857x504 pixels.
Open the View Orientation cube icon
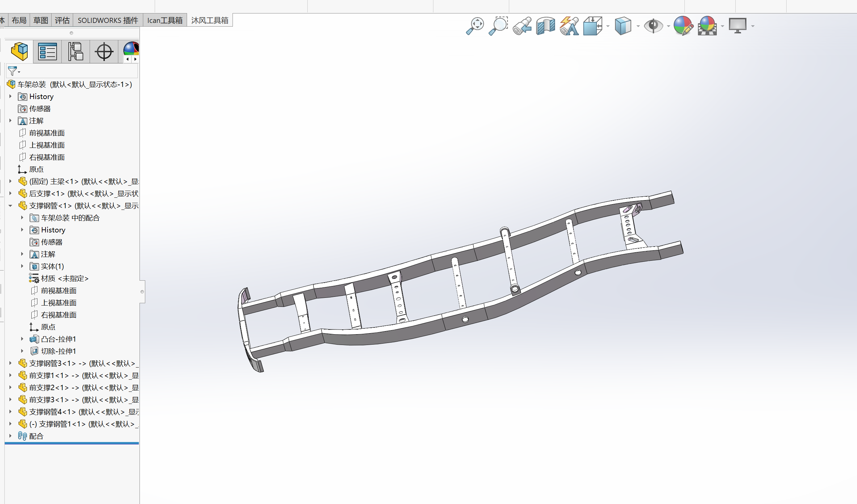(593, 26)
